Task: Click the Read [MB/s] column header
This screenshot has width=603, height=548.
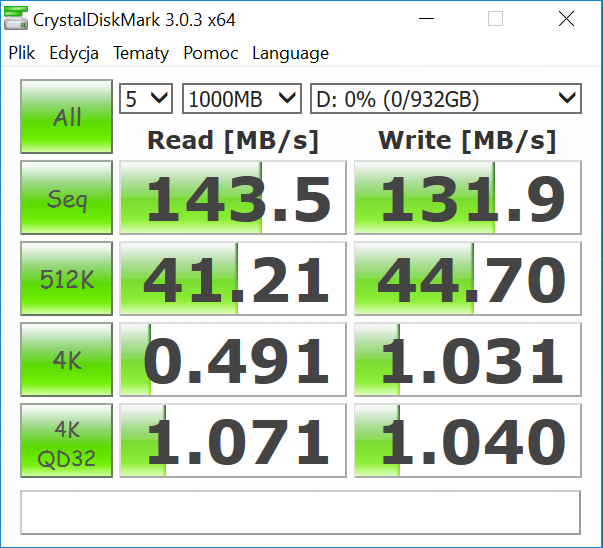Action: (233, 140)
